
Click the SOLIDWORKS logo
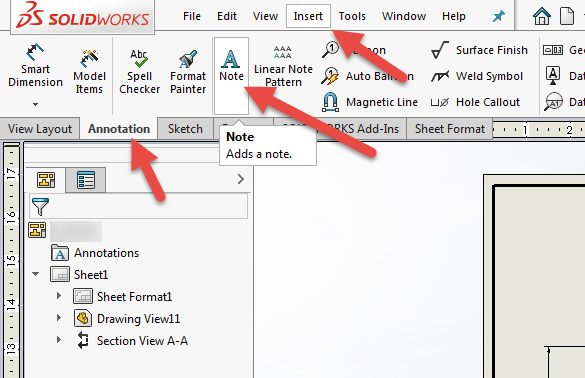click(x=83, y=16)
